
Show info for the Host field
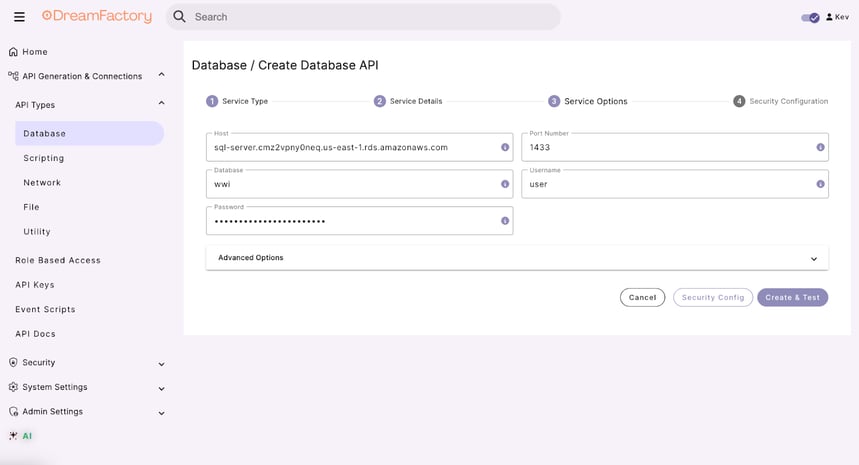click(505, 147)
